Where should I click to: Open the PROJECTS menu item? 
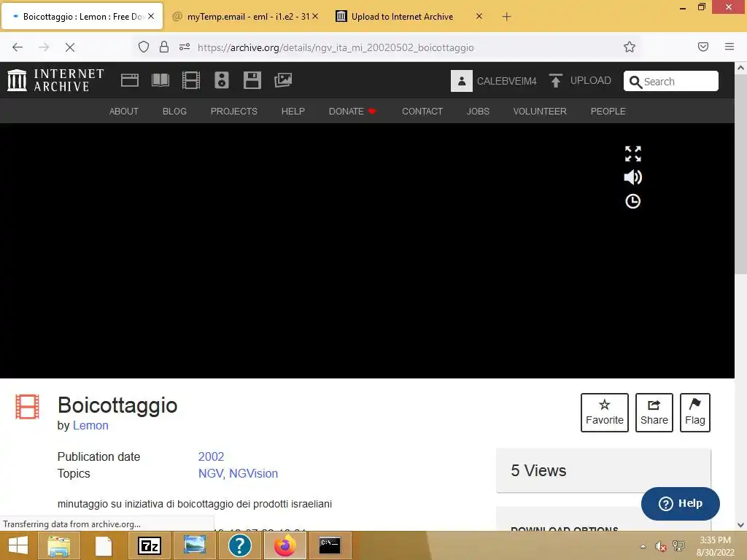click(234, 112)
